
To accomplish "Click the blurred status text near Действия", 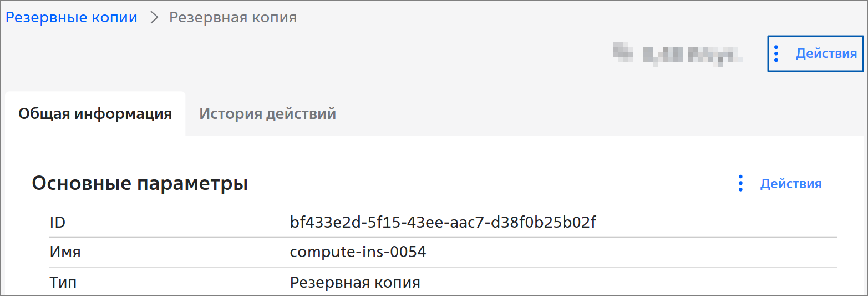I will coord(677,54).
